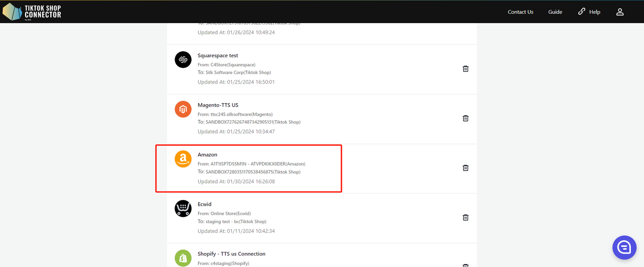
Task: Open the Guide menu item
Action: pos(555,12)
